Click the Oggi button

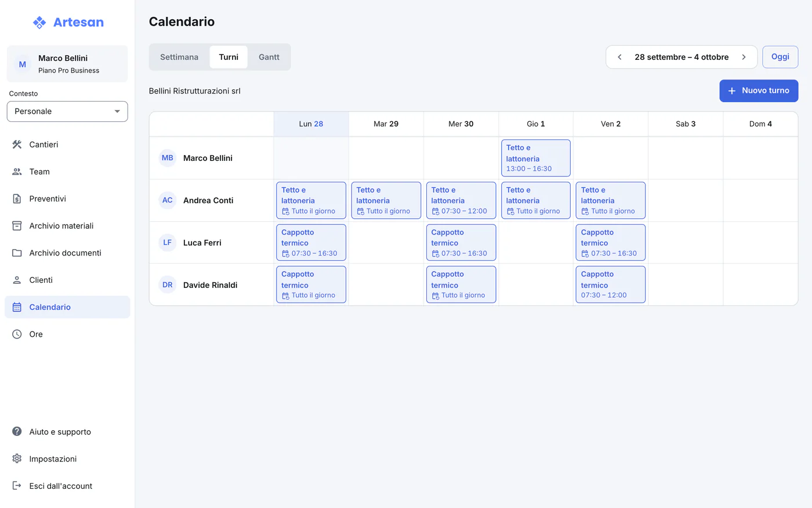780,57
